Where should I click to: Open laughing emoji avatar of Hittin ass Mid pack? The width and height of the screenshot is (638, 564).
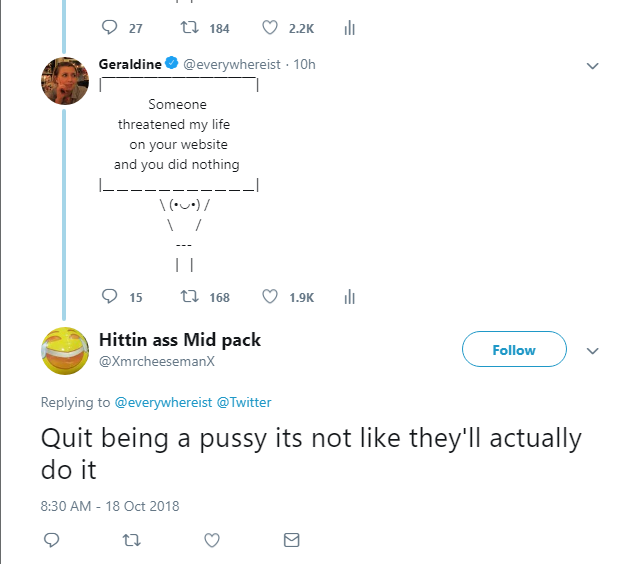[65, 351]
